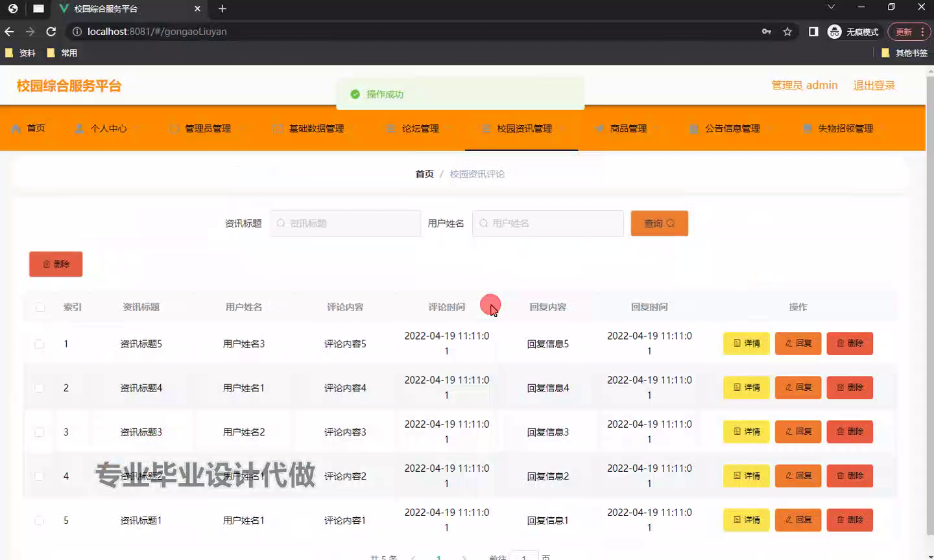
Task: Click the incognito 无痕模式 indicator
Action: click(853, 31)
